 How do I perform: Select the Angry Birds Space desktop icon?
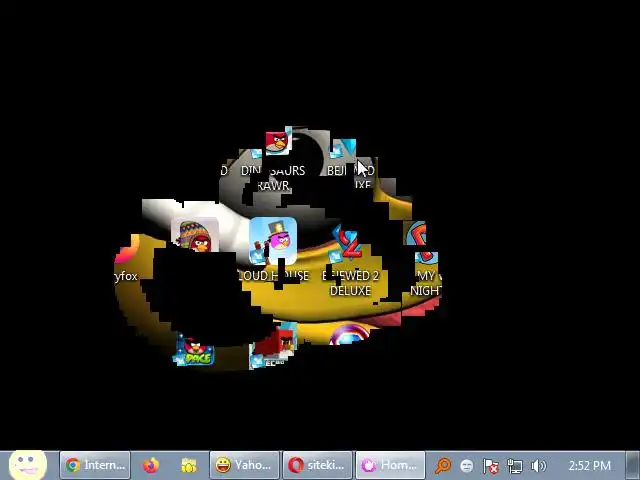click(194, 351)
